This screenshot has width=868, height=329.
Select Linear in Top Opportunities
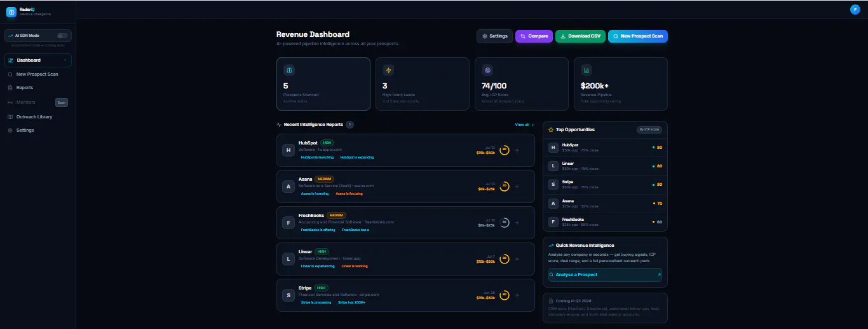[x=605, y=165]
